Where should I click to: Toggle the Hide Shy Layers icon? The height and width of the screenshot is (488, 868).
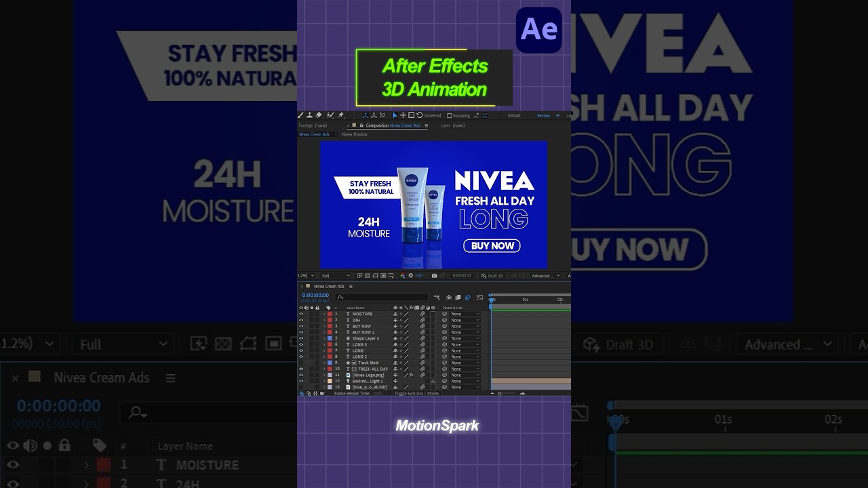449,297
